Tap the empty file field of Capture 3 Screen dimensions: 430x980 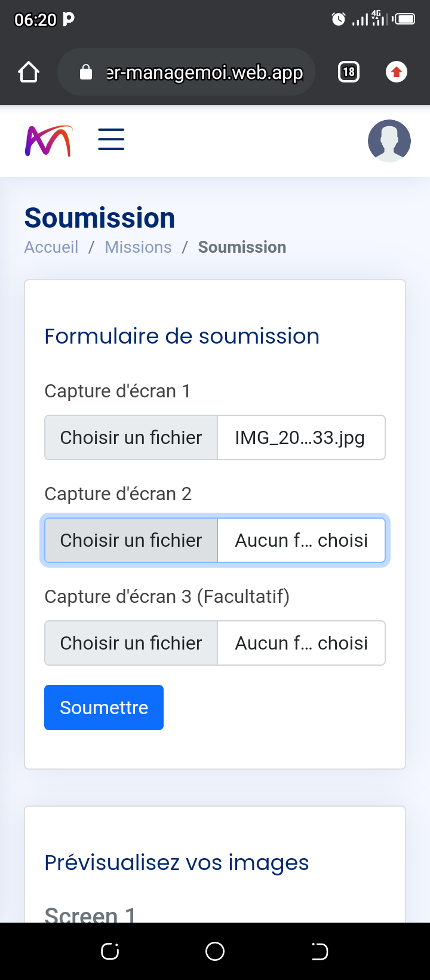click(301, 643)
